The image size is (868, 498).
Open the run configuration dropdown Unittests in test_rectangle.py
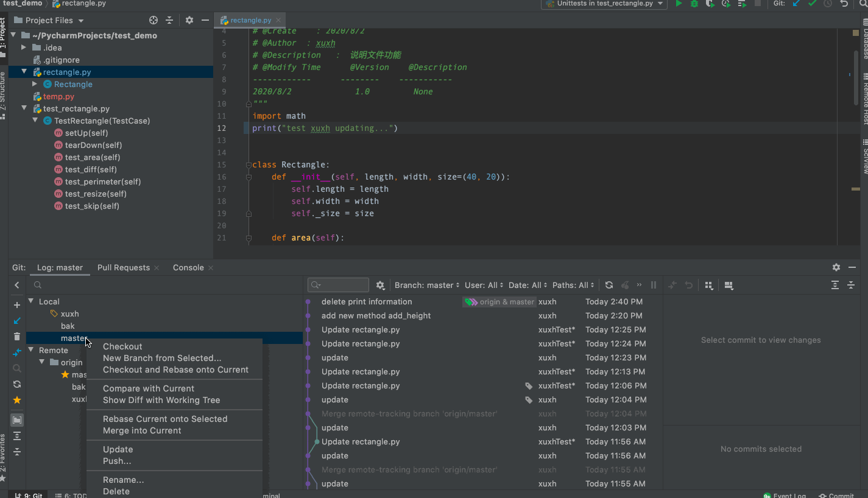[605, 4]
